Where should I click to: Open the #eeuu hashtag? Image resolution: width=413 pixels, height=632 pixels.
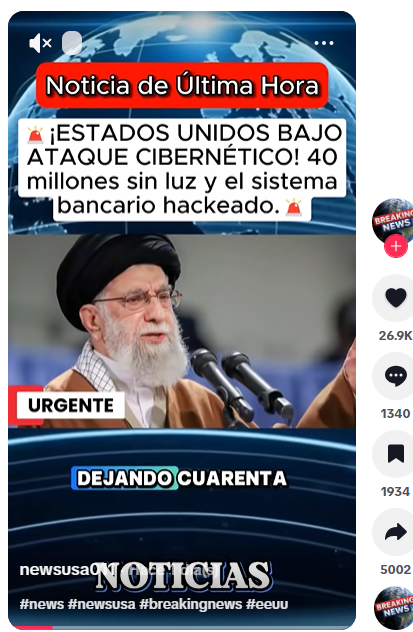coord(267,604)
